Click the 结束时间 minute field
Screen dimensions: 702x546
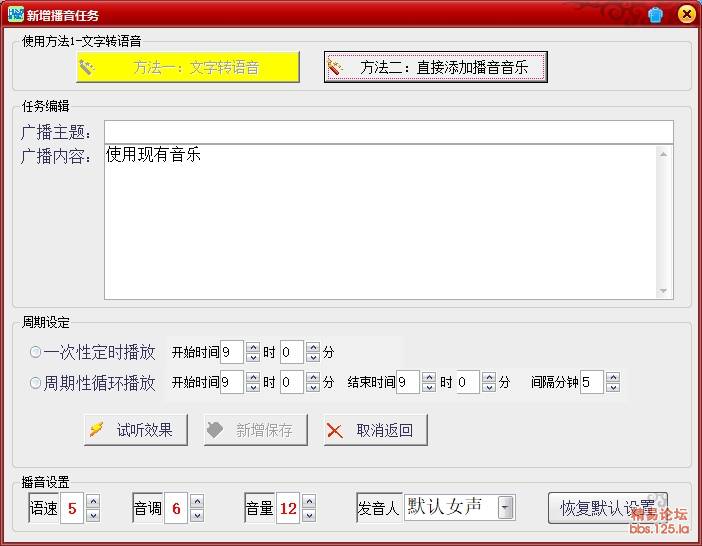468,382
